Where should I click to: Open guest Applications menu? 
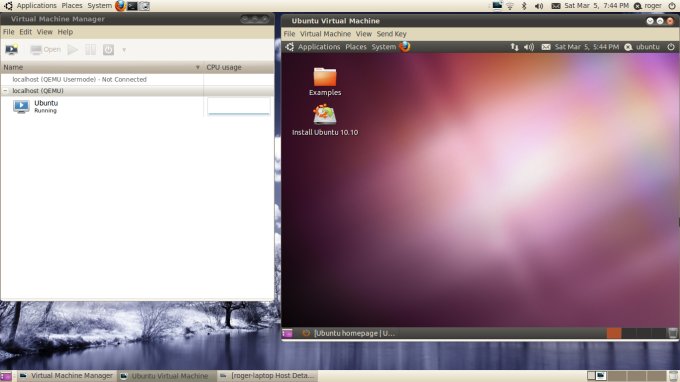click(x=319, y=47)
